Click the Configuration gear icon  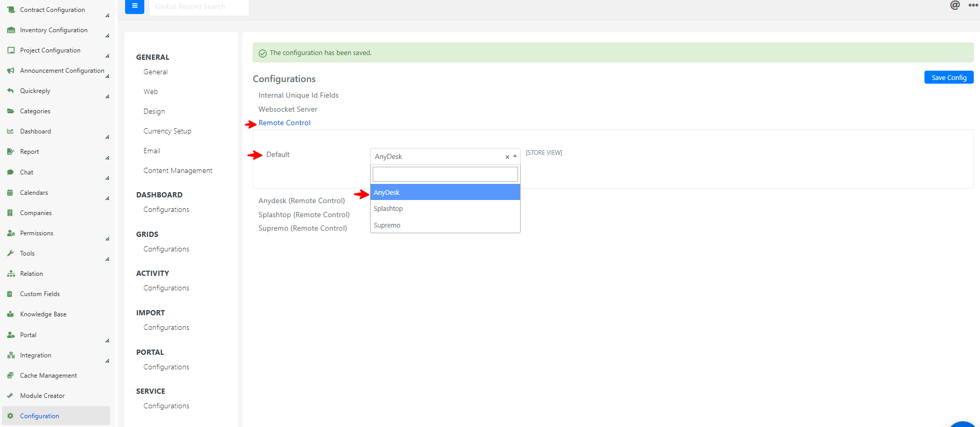tap(10, 416)
